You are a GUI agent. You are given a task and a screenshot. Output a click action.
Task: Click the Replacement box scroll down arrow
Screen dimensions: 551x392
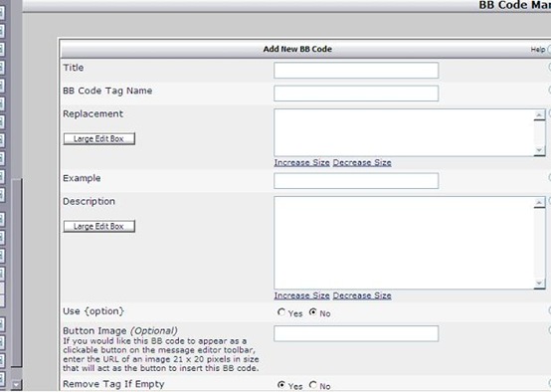click(539, 150)
